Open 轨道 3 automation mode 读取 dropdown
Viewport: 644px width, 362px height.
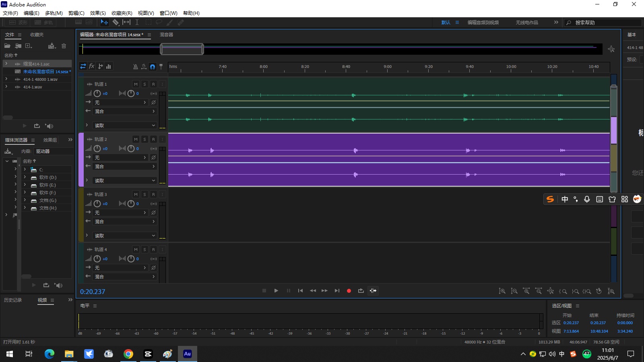pos(125,236)
